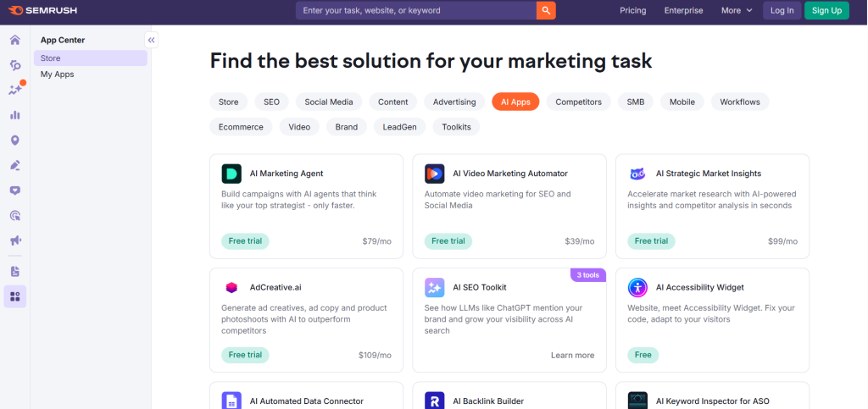The height and width of the screenshot is (409, 868).
Task: Open the heart chat bubble sidebar icon
Action: tap(14, 191)
